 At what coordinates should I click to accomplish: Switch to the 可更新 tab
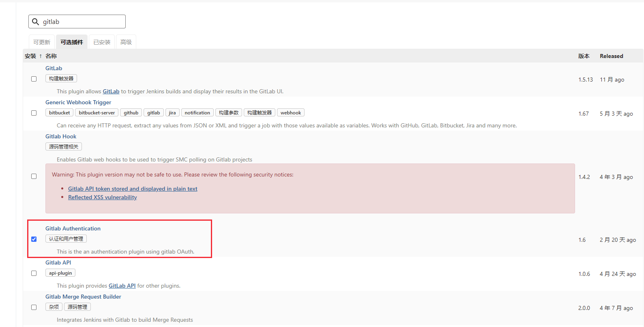tap(42, 42)
